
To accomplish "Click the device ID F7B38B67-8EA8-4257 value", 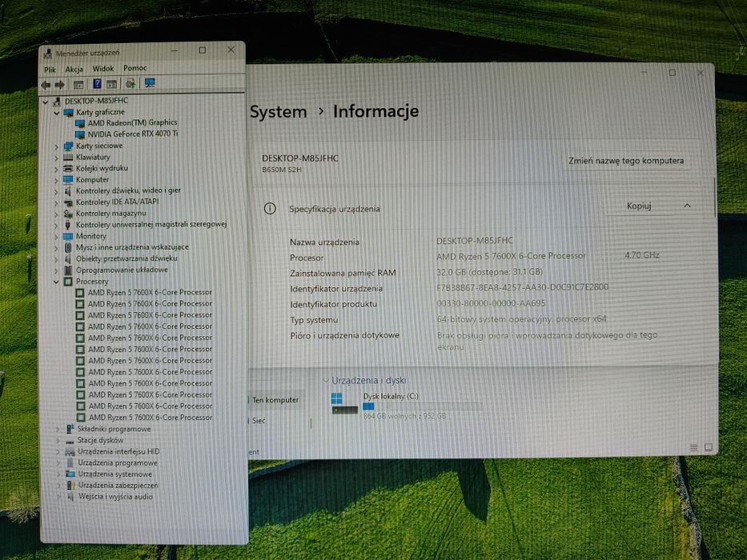I will point(522,288).
